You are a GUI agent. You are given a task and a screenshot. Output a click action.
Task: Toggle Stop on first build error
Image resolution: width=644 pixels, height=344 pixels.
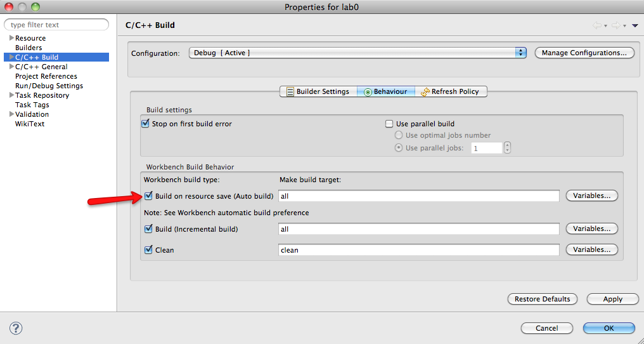pyautogui.click(x=145, y=124)
